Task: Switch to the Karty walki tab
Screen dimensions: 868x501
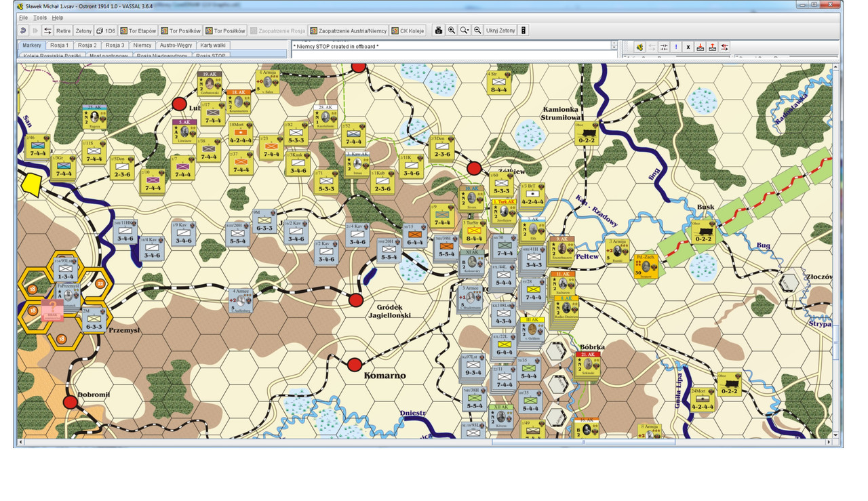Action: coord(213,45)
